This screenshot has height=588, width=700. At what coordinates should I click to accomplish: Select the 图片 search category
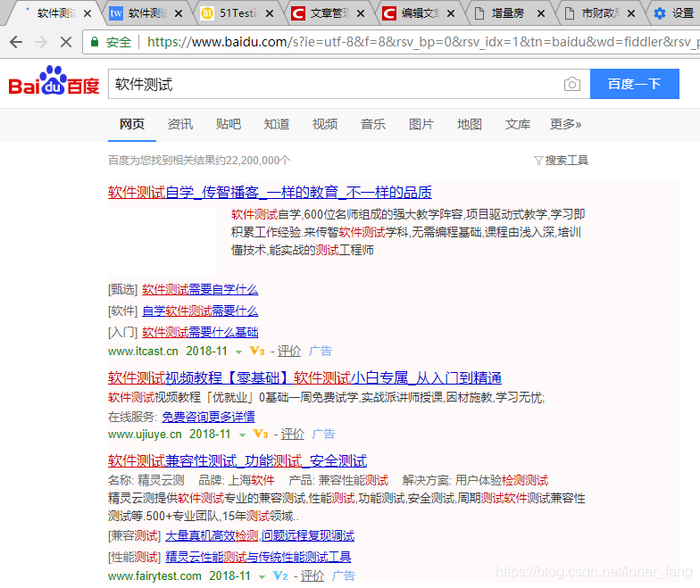421,124
